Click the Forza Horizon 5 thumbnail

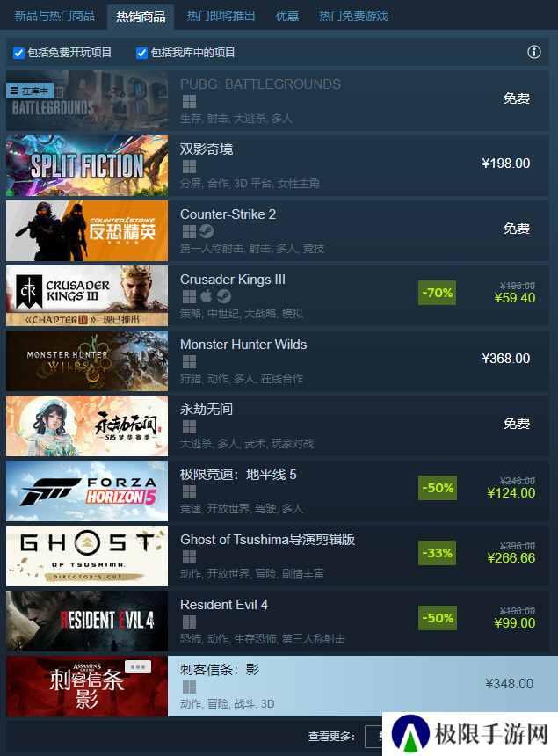pos(87,491)
